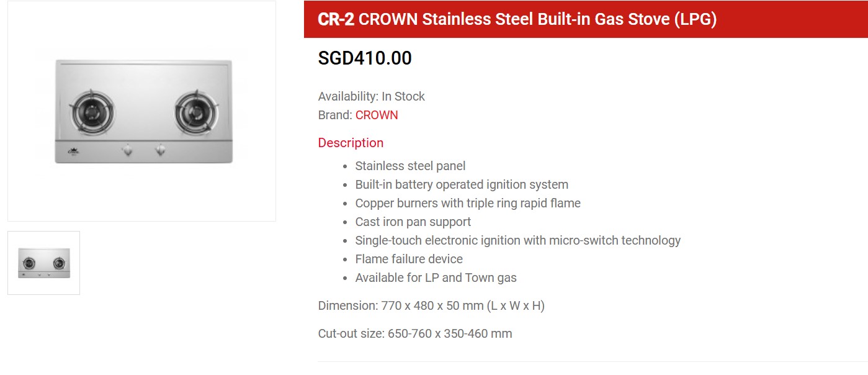This screenshot has height=375, width=868.
Task: Click the left burner in the main product image
Action: click(x=92, y=113)
